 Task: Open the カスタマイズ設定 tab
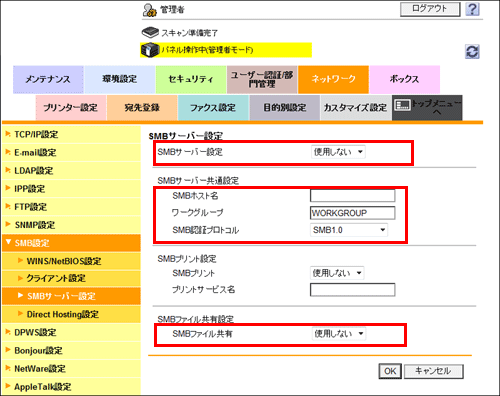tap(356, 108)
